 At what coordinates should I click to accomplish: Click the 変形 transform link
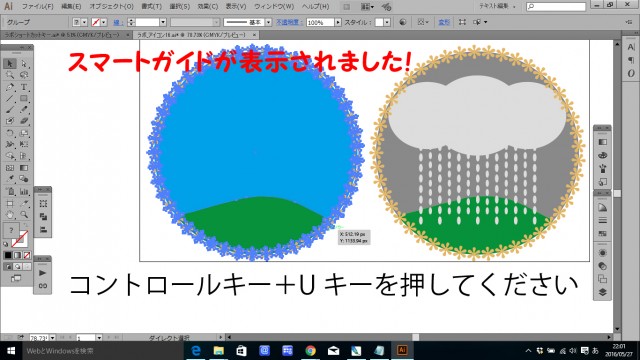[x=444, y=22]
